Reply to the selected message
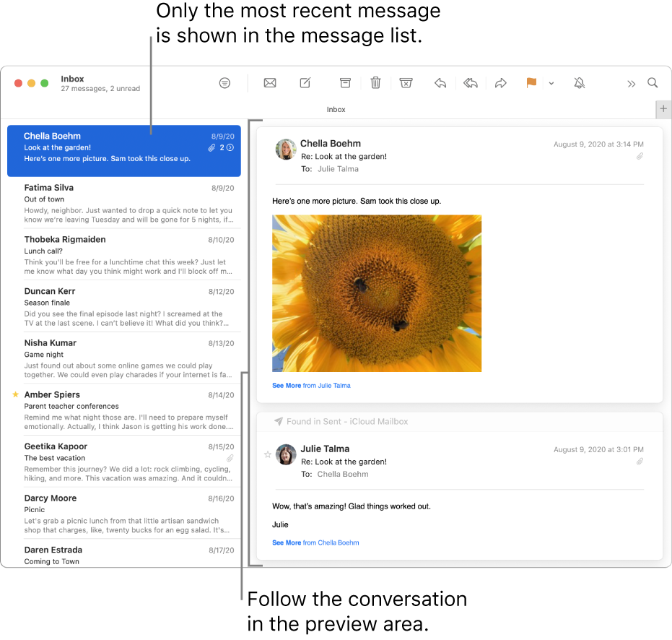The image size is (672, 640). point(440,83)
